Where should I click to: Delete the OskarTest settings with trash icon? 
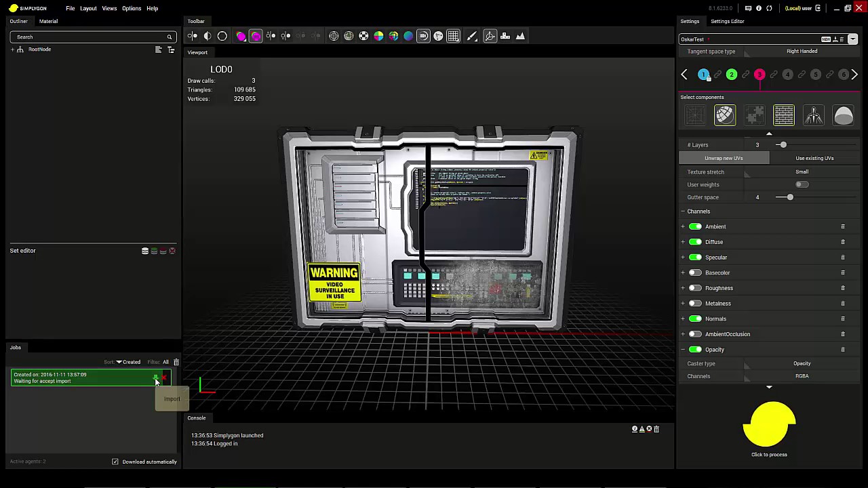click(x=842, y=39)
